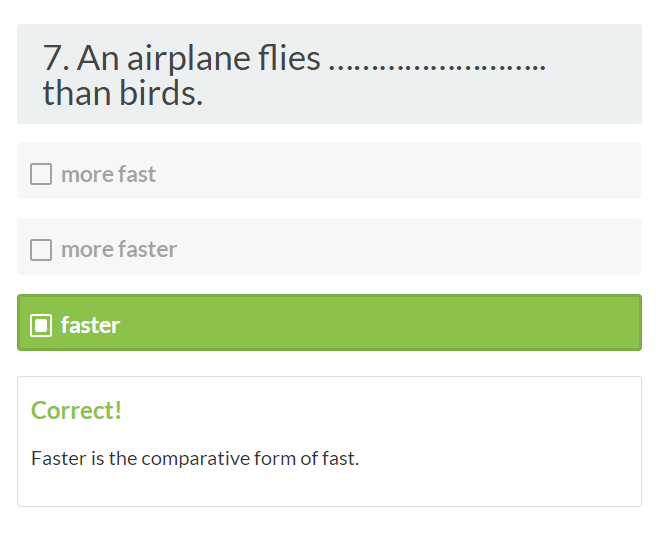Click the word 'flies' in the question
Screen dimensions: 672x533
pos(287,59)
